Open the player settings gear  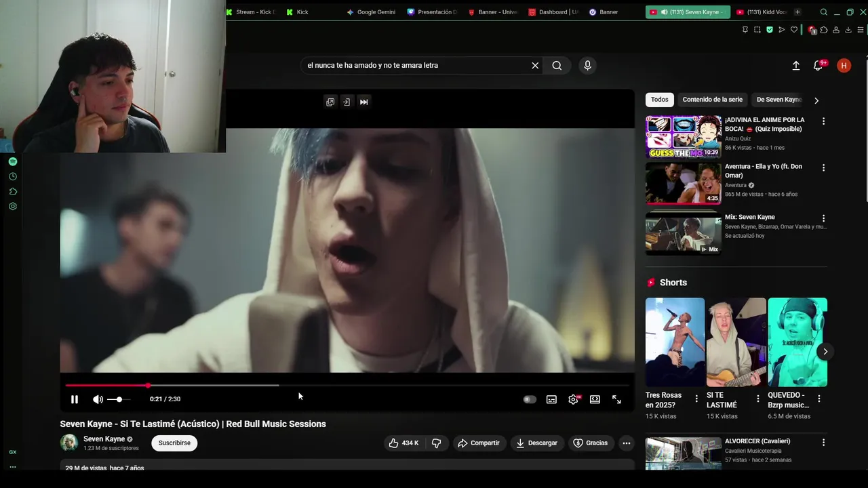pyautogui.click(x=573, y=399)
